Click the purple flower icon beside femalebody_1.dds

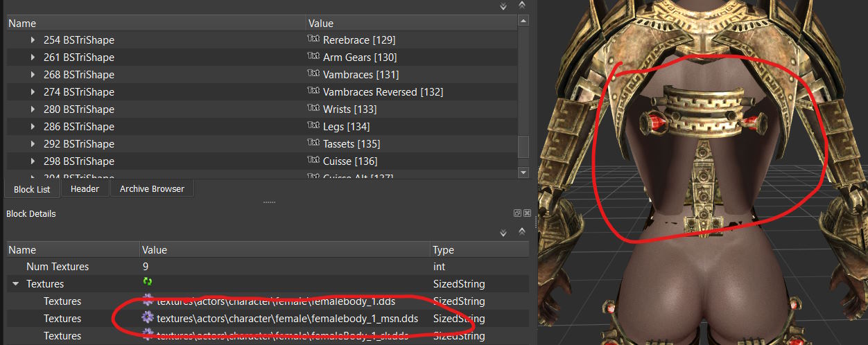pyautogui.click(x=148, y=300)
